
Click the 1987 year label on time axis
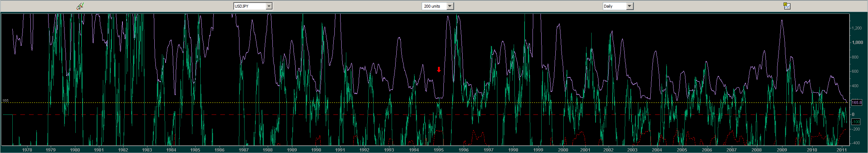243,150
